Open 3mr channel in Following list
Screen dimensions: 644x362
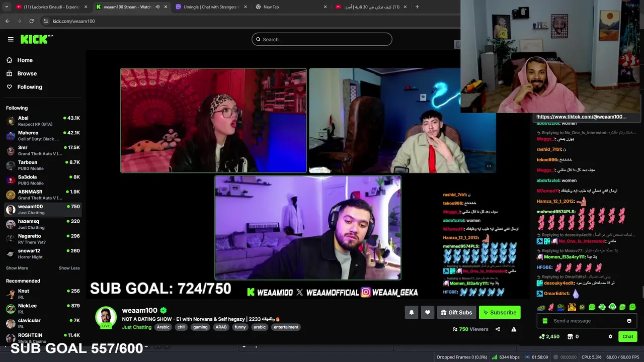pos(43,150)
